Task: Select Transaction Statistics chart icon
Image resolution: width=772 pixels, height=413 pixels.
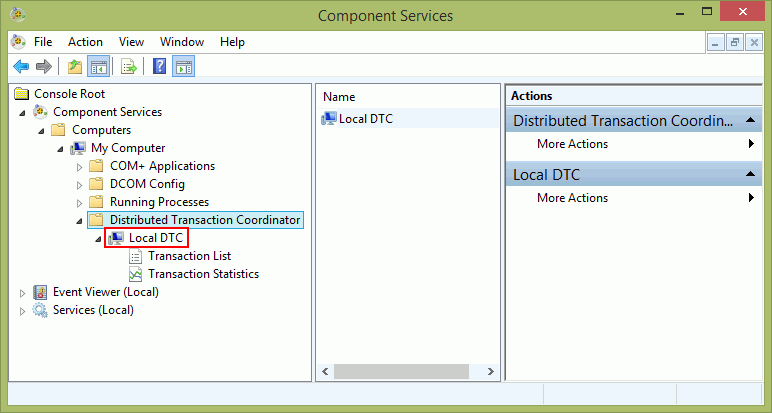Action: pyautogui.click(x=135, y=274)
